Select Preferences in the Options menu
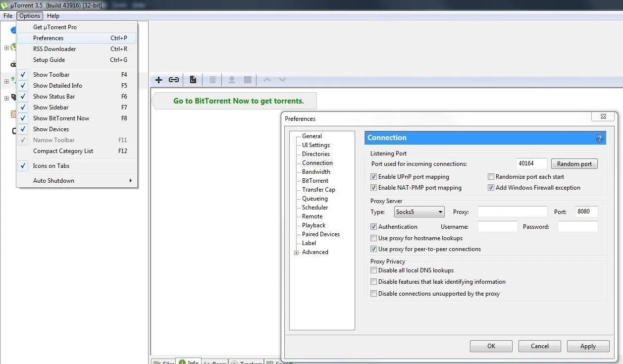 click(77, 38)
